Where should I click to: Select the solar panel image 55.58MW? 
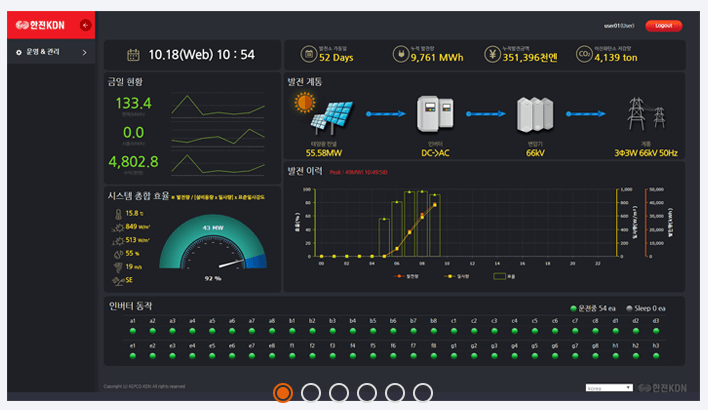pos(324,114)
